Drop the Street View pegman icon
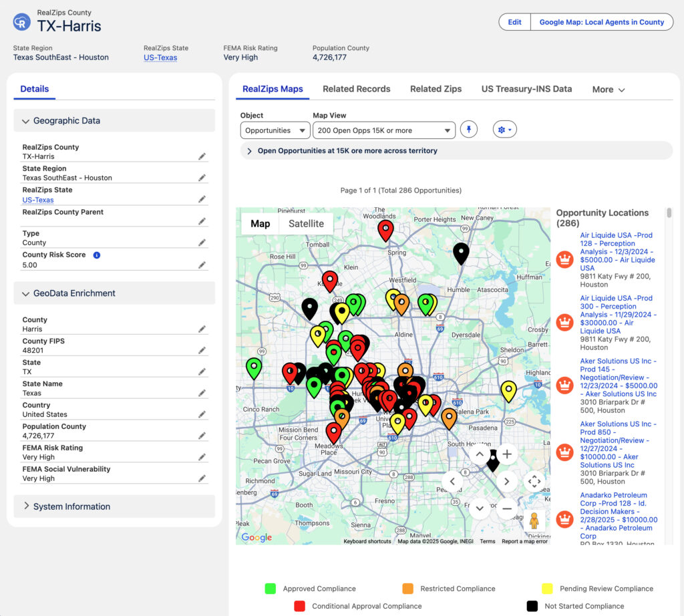Image resolution: width=684 pixels, height=616 pixels. coord(534,521)
